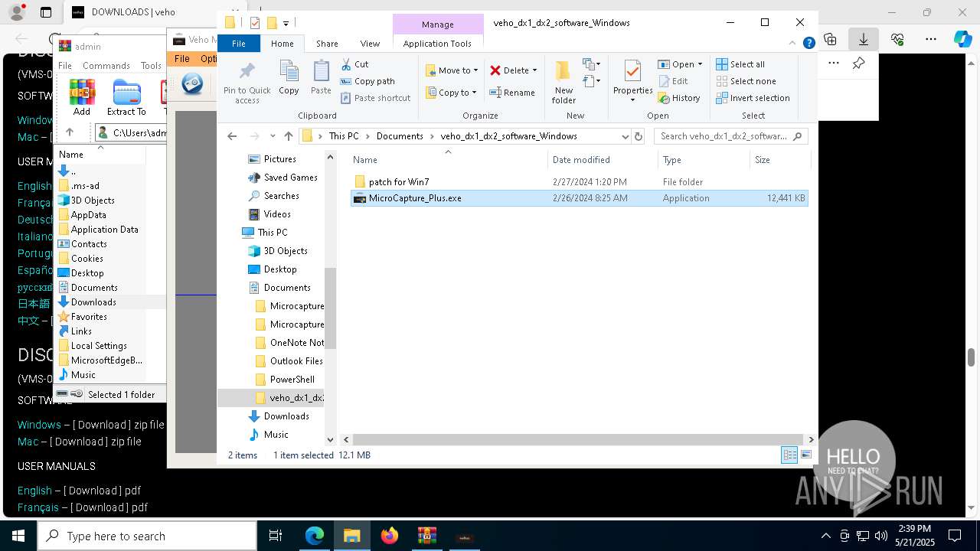Click Select all in ribbon
This screenshot has height=551, width=980.
tap(740, 64)
